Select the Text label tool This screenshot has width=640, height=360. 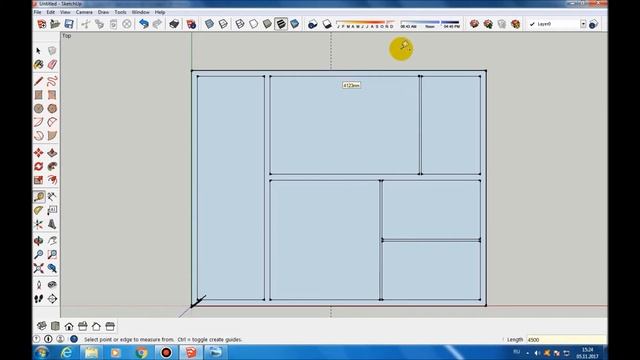[x=52, y=210]
